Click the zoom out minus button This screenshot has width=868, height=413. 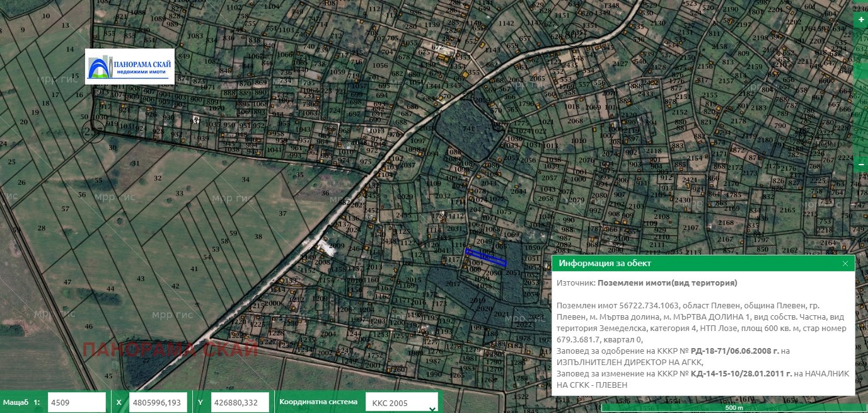click(x=861, y=164)
